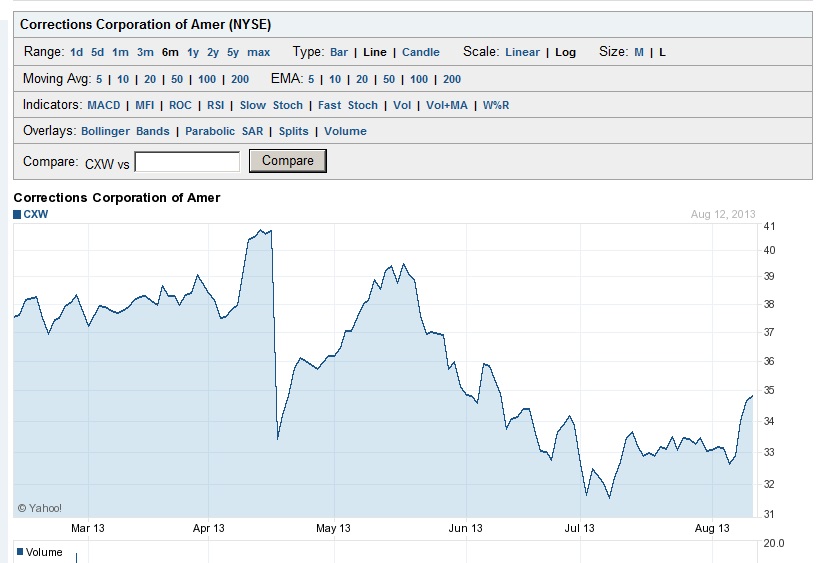Click the Jul 13 axis label
This screenshot has height=563, width=823.
(579, 528)
